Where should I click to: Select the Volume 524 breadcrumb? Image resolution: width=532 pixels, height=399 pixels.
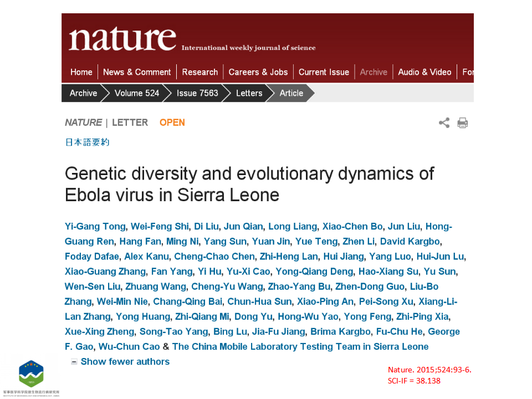[137, 93]
